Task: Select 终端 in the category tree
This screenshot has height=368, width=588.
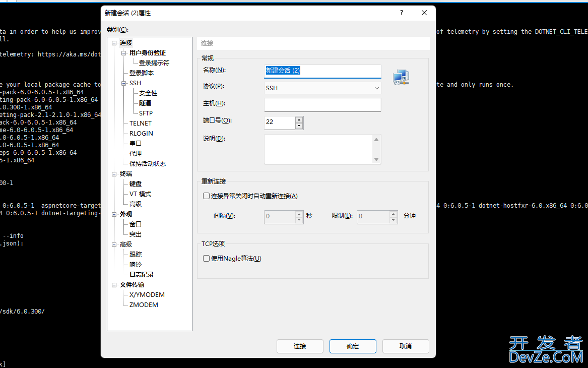Action: [126, 174]
